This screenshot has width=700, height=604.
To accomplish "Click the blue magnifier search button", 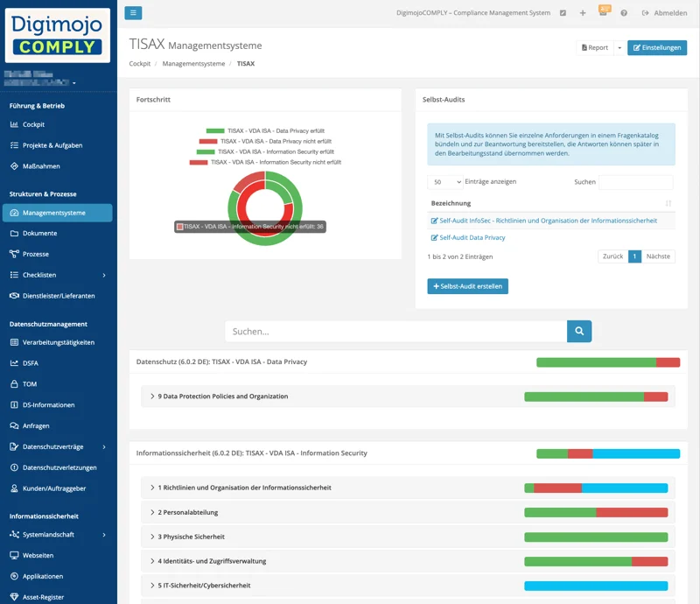I will tap(579, 332).
